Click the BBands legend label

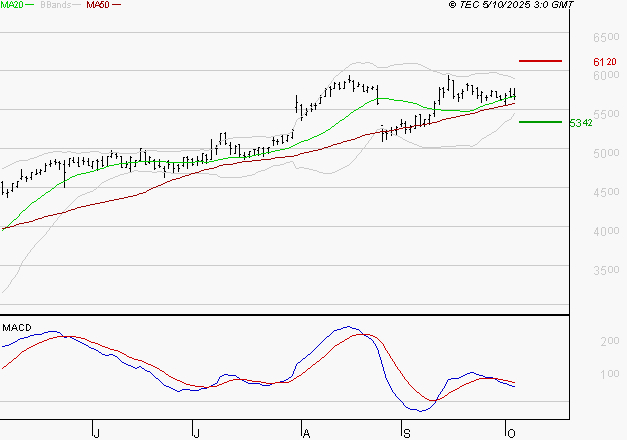coord(56,5)
